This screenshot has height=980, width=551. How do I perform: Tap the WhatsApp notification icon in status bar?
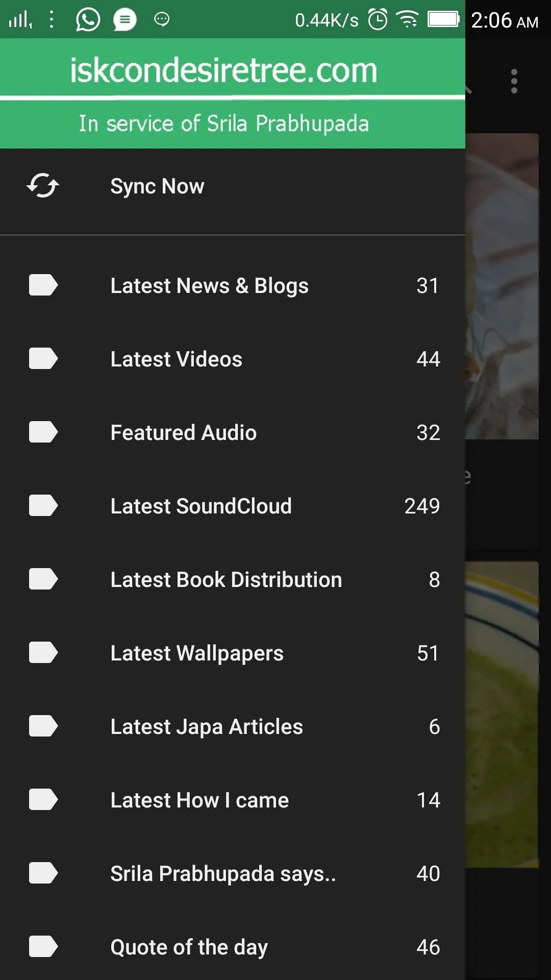coord(88,20)
